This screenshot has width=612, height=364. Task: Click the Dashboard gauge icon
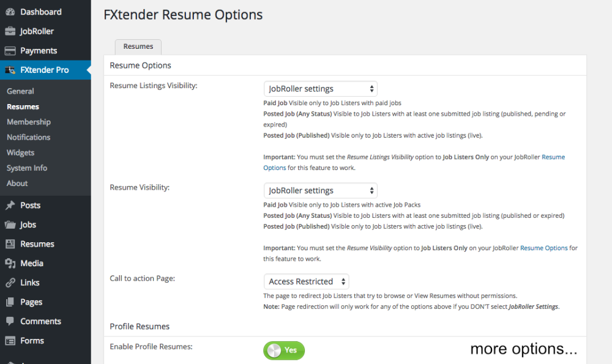click(9, 11)
